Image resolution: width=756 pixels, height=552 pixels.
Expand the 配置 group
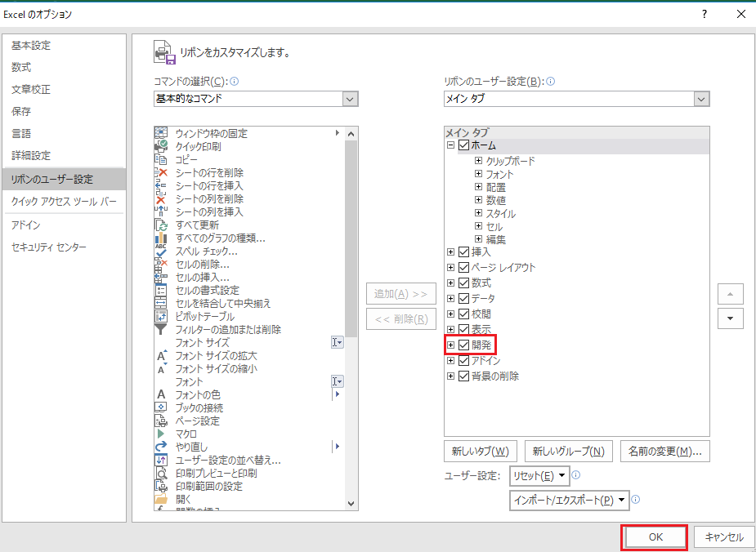(478, 186)
